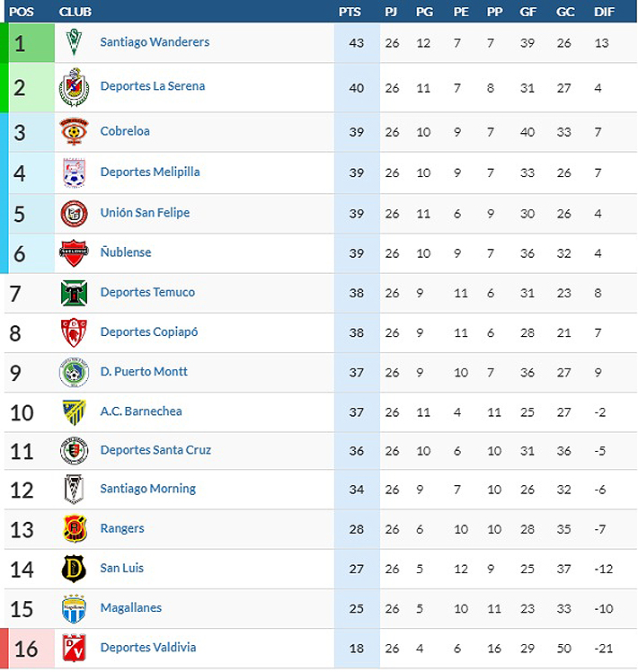Click the San Luis crest
This screenshot has height=672, width=638.
74,568
